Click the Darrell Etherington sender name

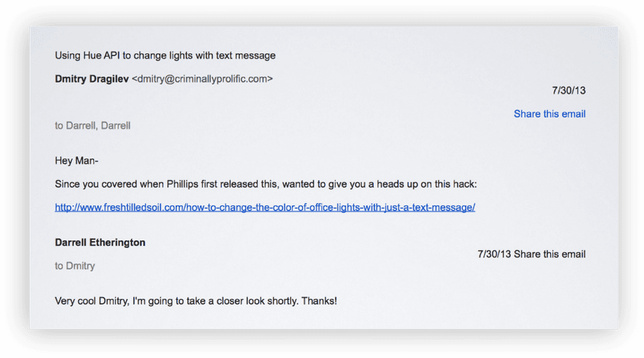[100, 242]
